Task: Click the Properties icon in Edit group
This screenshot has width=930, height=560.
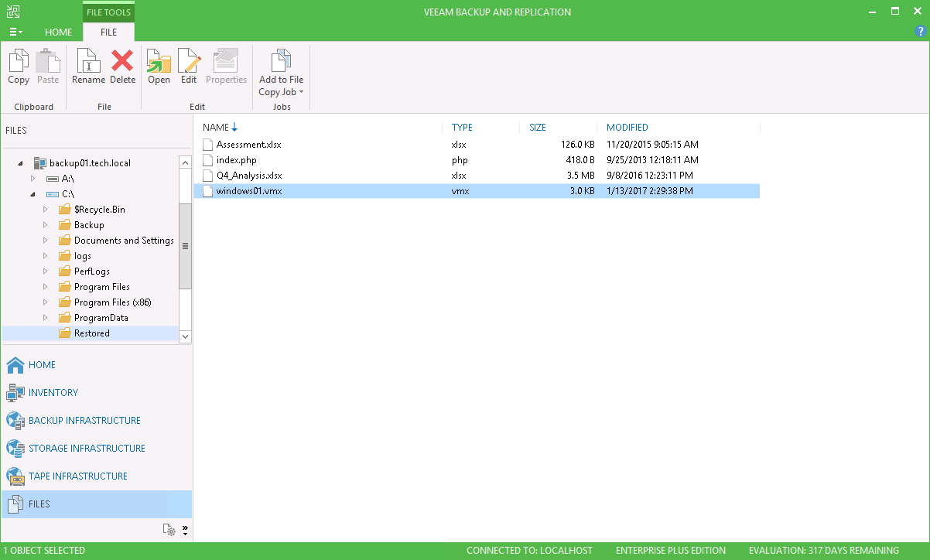Action: (x=226, y=60)
